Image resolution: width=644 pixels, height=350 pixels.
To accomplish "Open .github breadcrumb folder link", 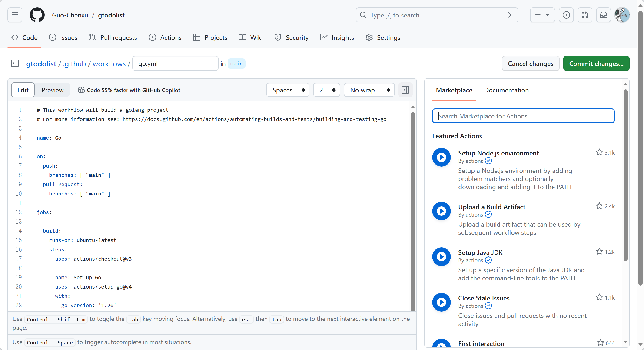I will click(74, 64).
